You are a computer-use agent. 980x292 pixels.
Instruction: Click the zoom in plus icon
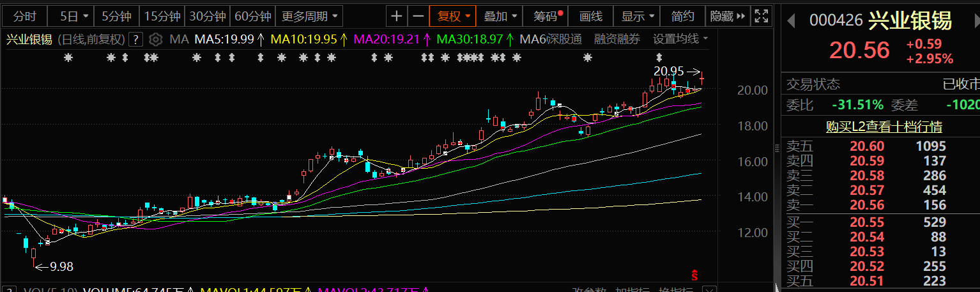tap(397, 16)
